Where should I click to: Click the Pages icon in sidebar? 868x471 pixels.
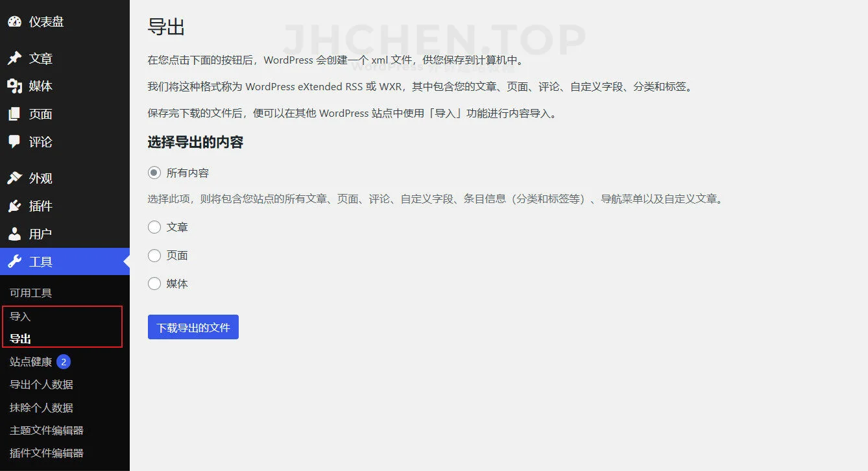click(14, 114)
